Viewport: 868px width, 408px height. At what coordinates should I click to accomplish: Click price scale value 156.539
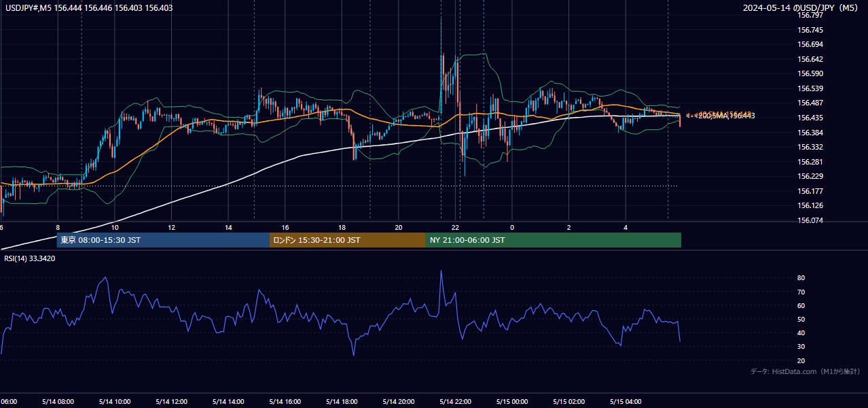tap(809, 88)
